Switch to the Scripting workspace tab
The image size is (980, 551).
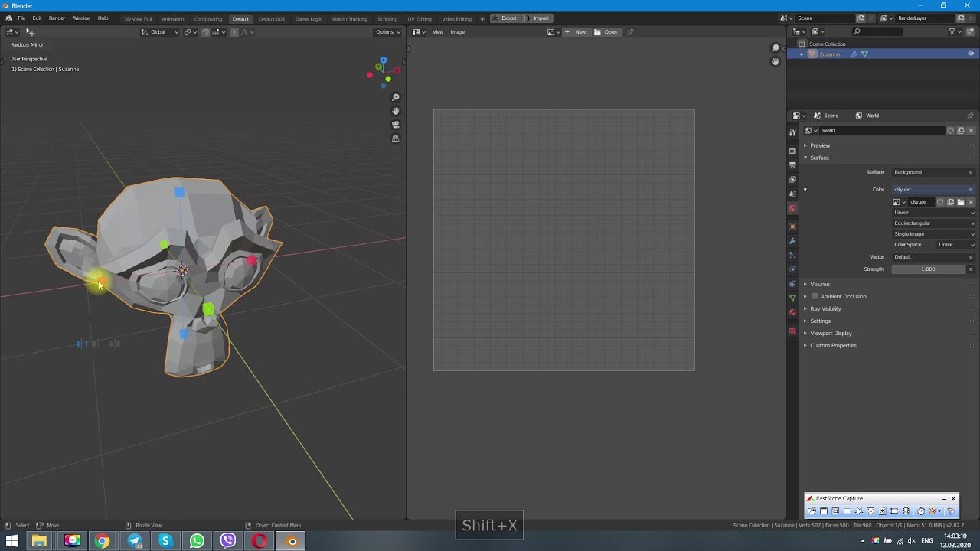click(x=387, y=18)
